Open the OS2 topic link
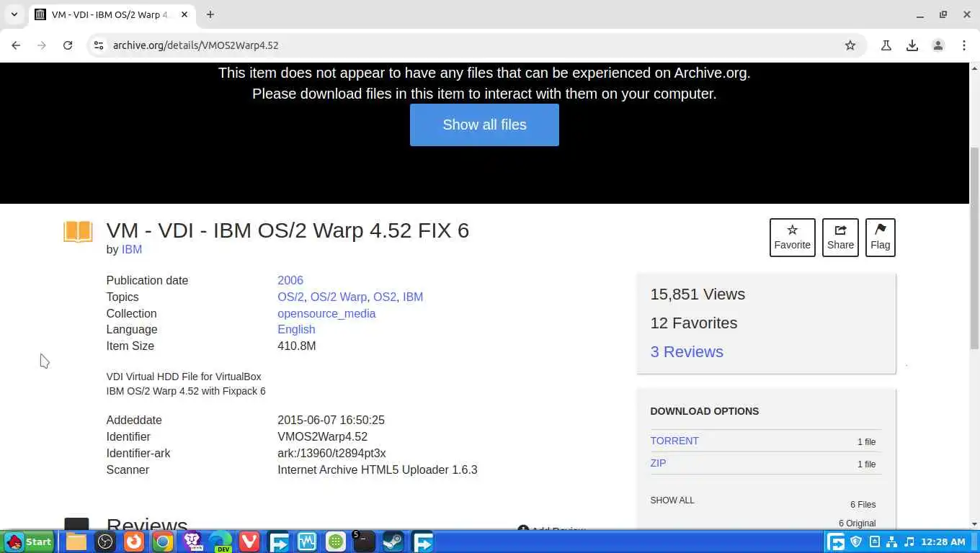The image size is (980, 553). tap(385, 297)
